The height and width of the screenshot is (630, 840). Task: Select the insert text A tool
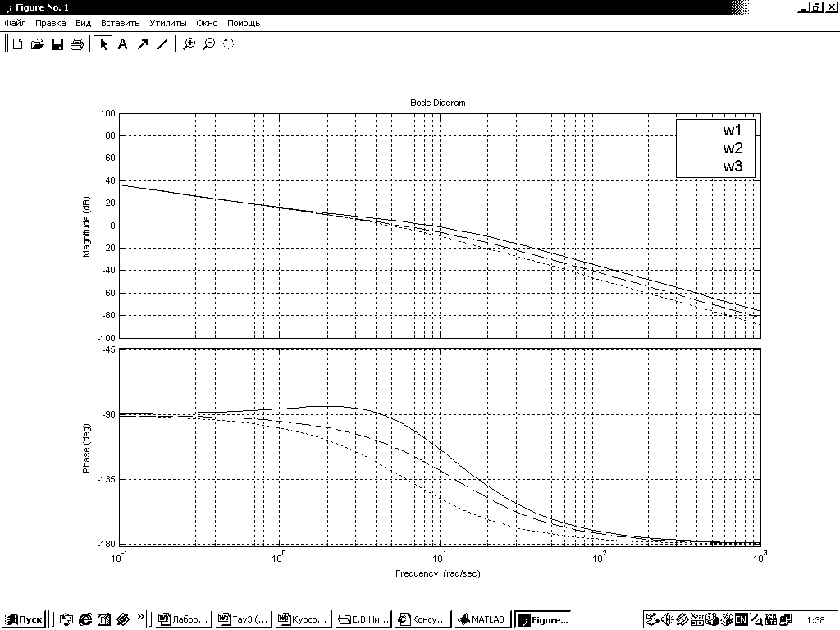tap(123, 44)
